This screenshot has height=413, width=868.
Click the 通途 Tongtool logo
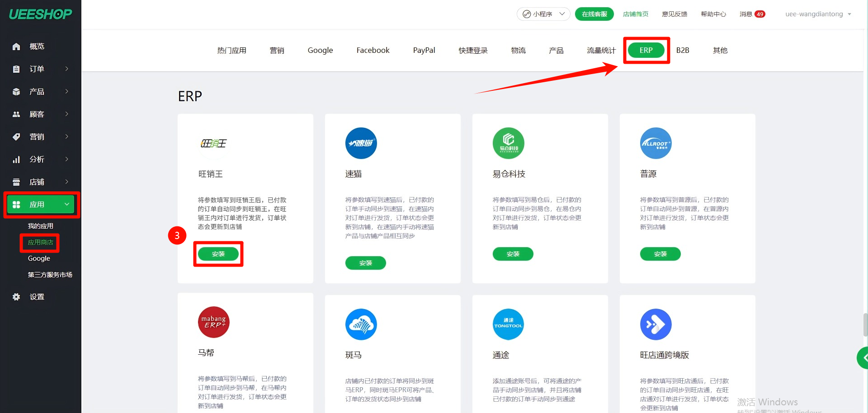(x=509, y=324)
